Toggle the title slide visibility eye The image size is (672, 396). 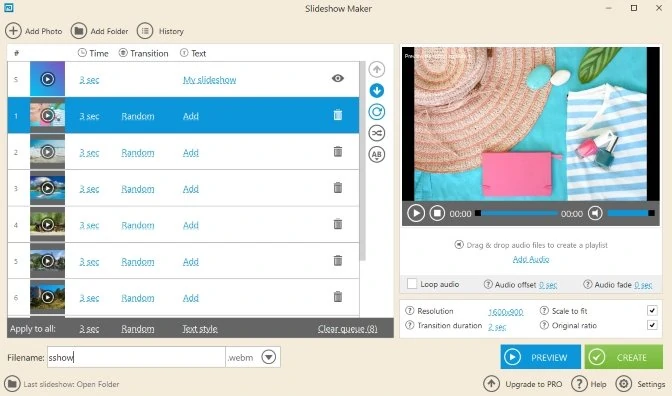coord(338,78)
